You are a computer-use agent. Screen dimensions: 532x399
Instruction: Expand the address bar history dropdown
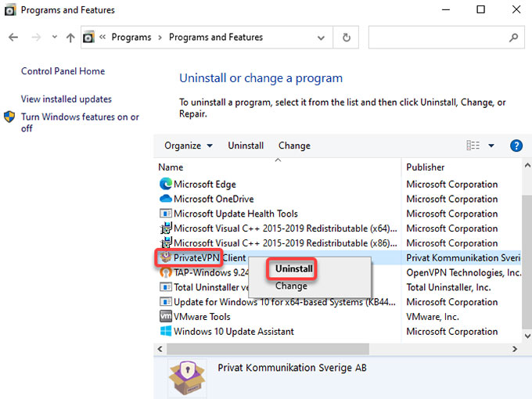(321, 38)
